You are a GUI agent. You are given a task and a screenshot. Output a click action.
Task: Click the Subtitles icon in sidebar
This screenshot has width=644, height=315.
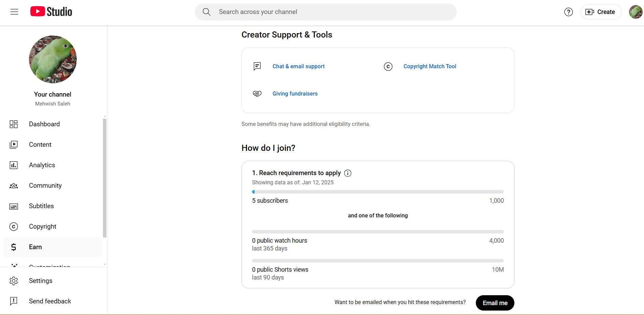tap(14, 206)
